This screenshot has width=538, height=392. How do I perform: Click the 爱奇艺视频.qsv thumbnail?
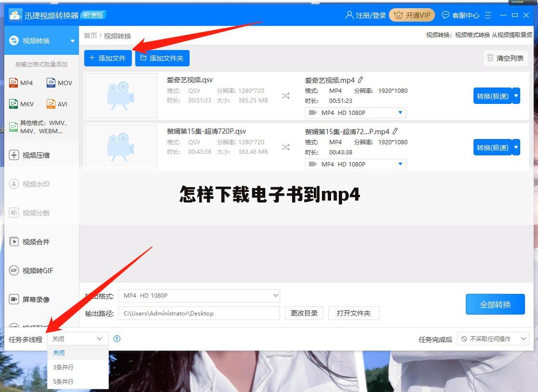pos(121,96)
